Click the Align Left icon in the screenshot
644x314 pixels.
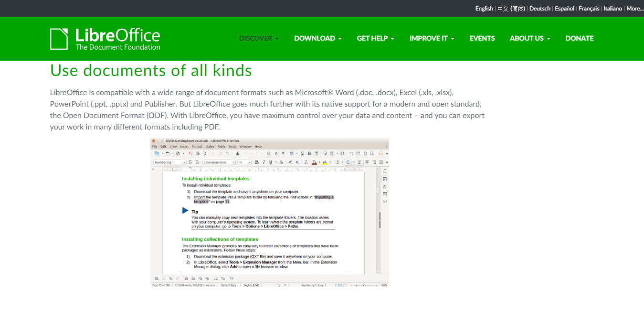pyautogui.click(x=360, y=162)
